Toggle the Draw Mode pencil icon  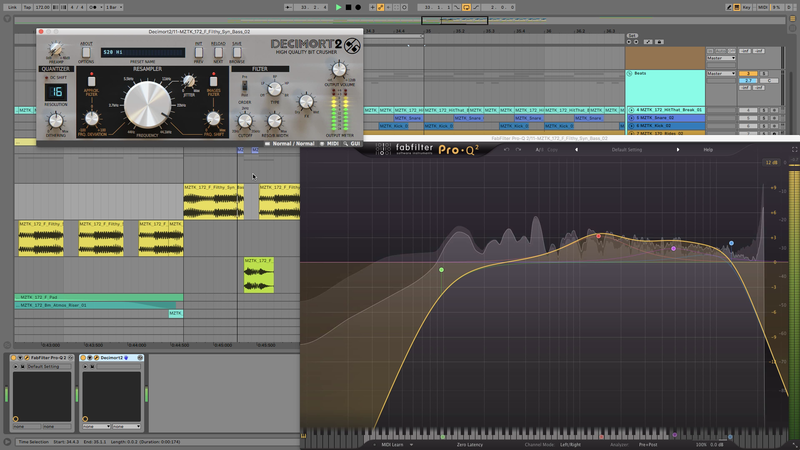tap(729, 7)
